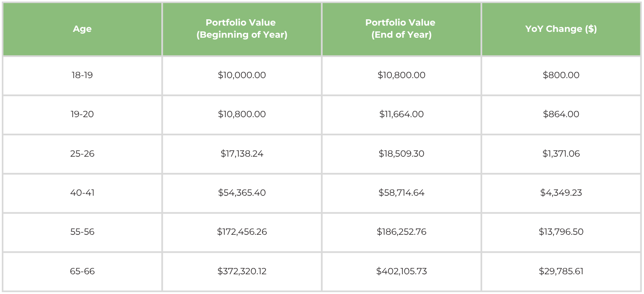Click the 19-20 age row cell

click(x=82, y=114)
